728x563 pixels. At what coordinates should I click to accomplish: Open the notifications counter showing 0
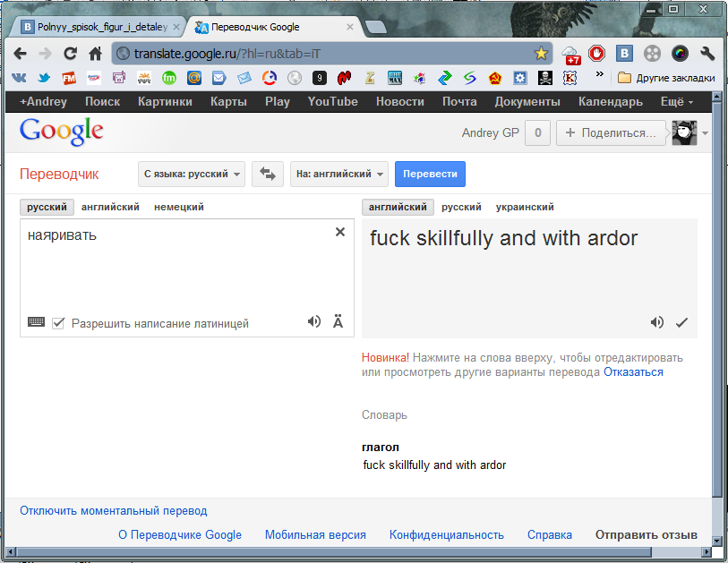[537, 133]
